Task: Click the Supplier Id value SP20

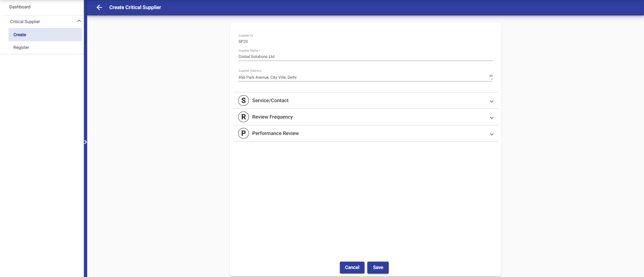Action: pyautogui.click(x=243, y=42)
